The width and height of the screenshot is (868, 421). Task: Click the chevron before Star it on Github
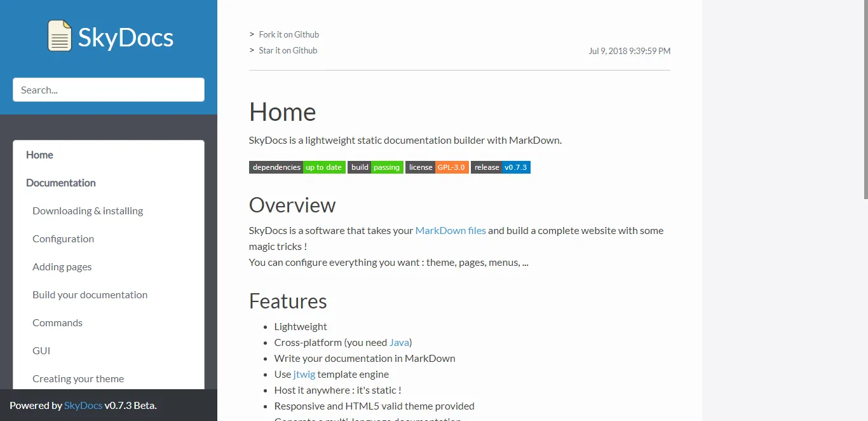pos(251,50)
